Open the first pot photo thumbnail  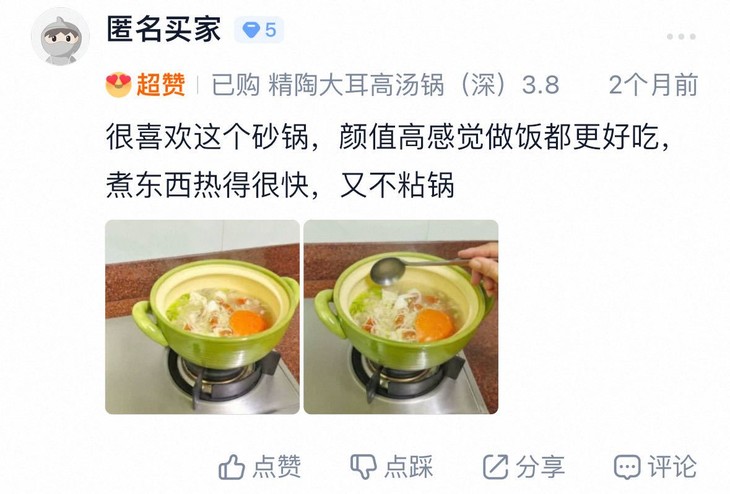[202, 317]
